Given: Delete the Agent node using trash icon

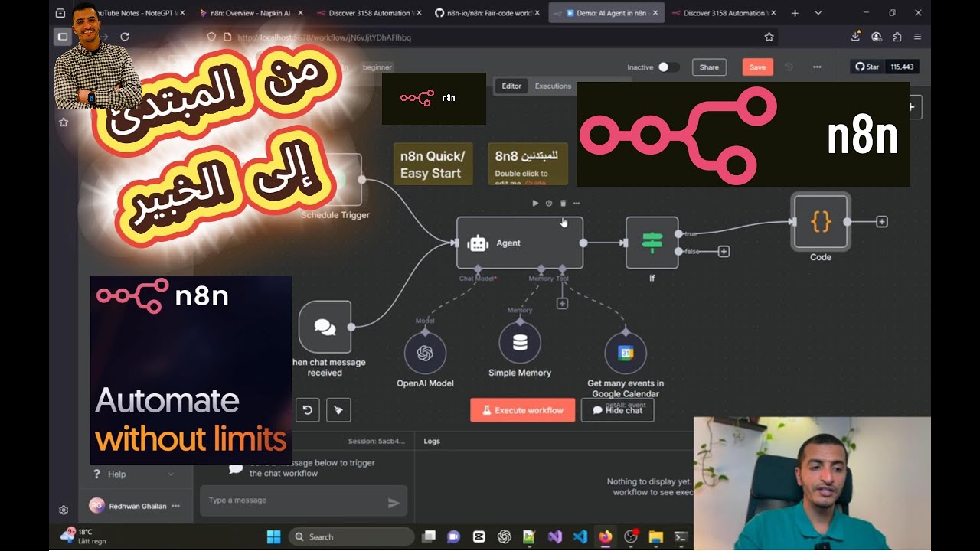Looking at the screenshot, I should click(563, 203).
